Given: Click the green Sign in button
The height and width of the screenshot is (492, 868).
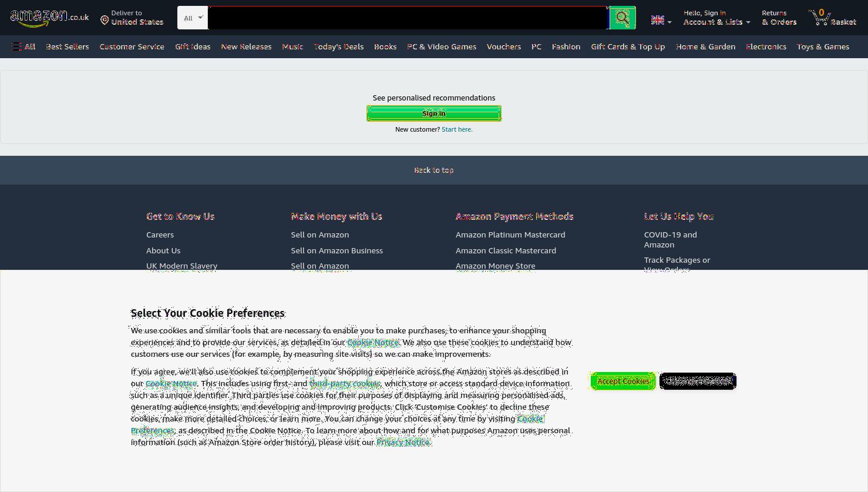Looking at the screenshot, I should coord(434,113).
